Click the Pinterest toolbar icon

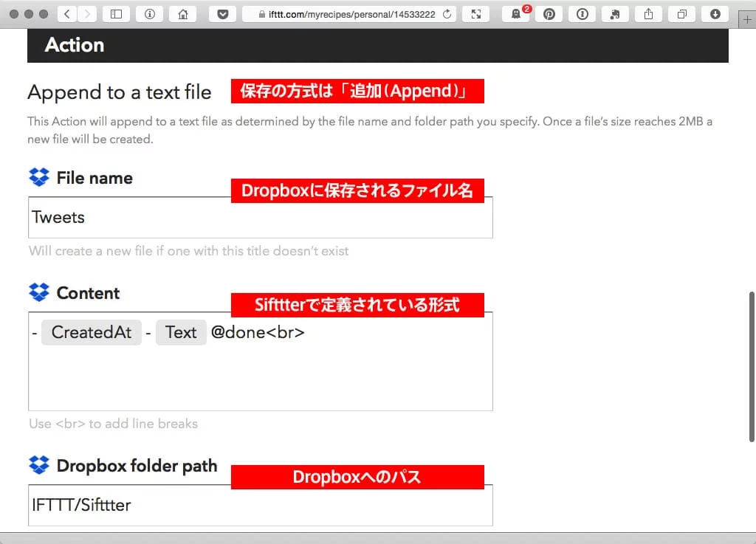(549, 14)
